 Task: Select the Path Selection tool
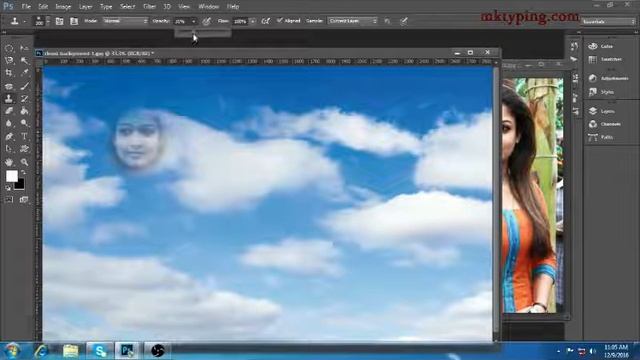(9, 149)
